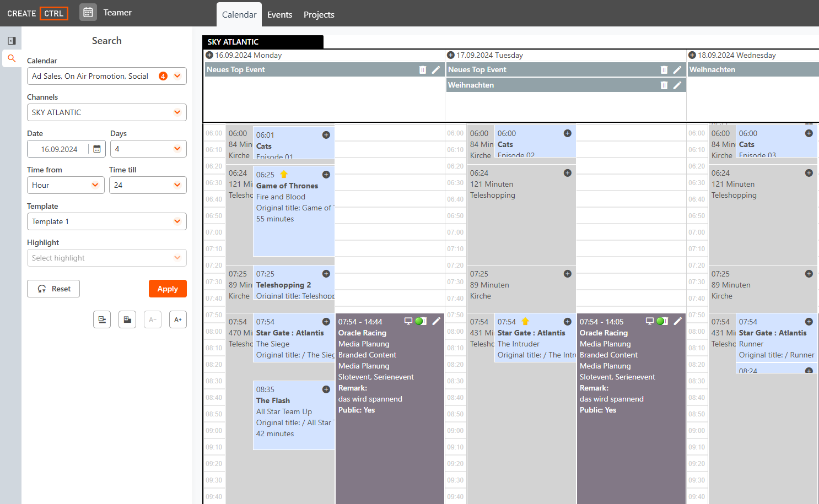Open the Channels dropdown SKY ATLANTIC
819x504 pixels.
point(107,112)
